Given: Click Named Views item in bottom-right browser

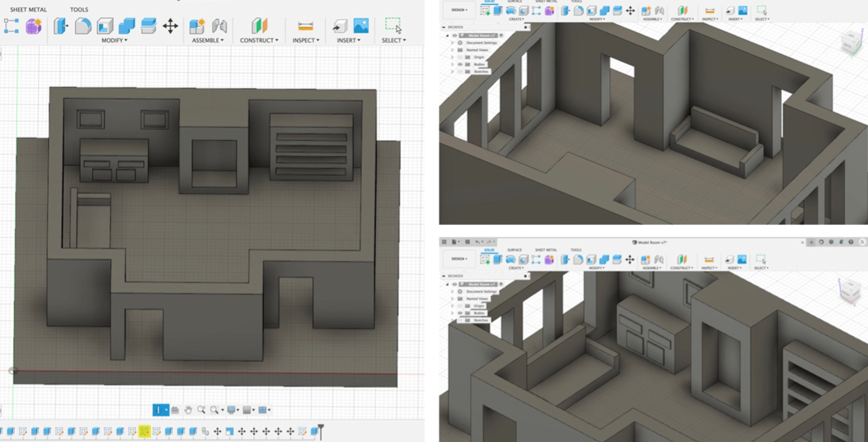Looking at the screenshot, I should coord(477,299).
